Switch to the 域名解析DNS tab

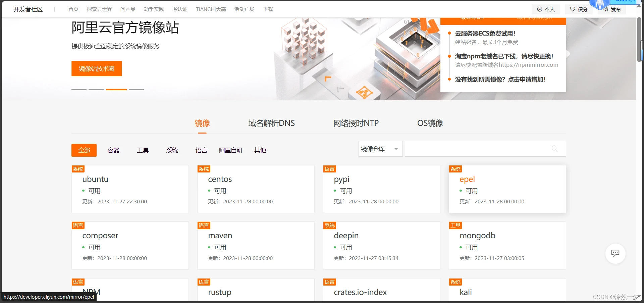point(271,123)
